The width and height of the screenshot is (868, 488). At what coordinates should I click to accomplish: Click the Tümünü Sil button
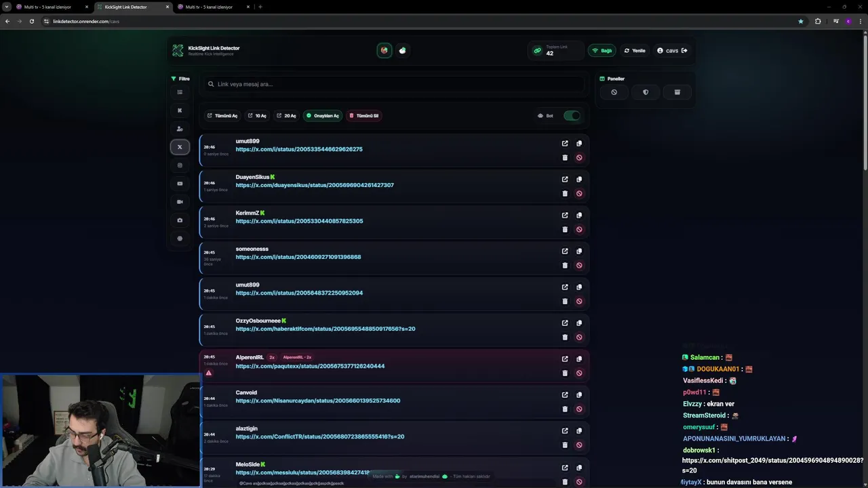[x=364, y=116]
